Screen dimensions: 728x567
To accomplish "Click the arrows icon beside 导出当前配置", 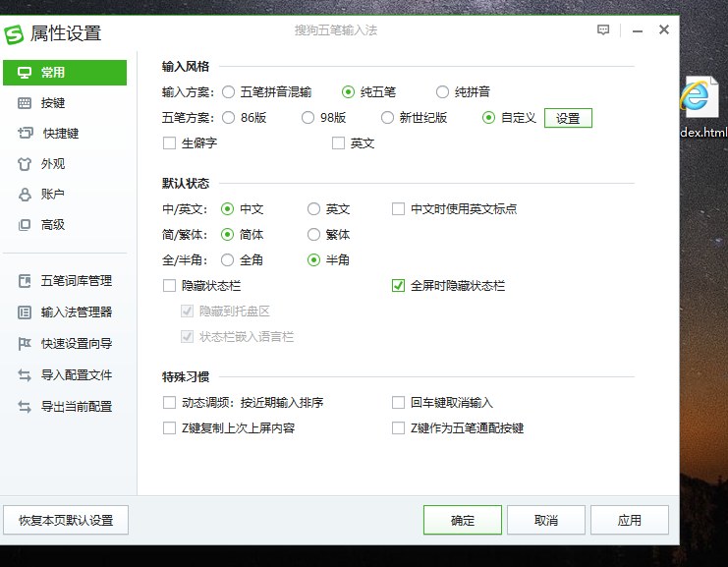I will coord(25,407).
